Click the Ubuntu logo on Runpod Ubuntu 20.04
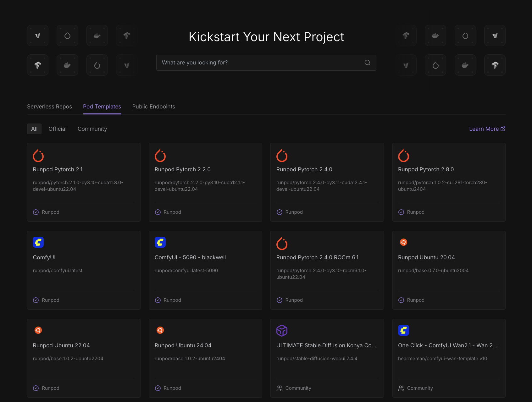Image resolution: width=532 pixels, height=402 pixels. pos(403,242)
